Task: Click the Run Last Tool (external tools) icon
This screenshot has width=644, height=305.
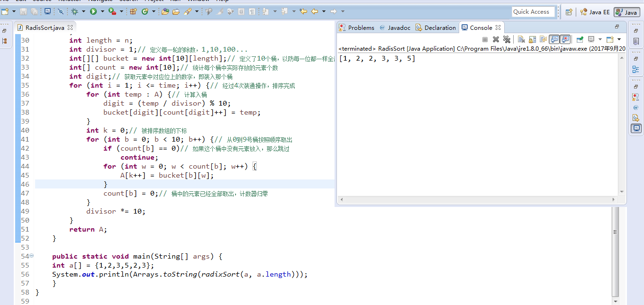Action: click(112, 11)
